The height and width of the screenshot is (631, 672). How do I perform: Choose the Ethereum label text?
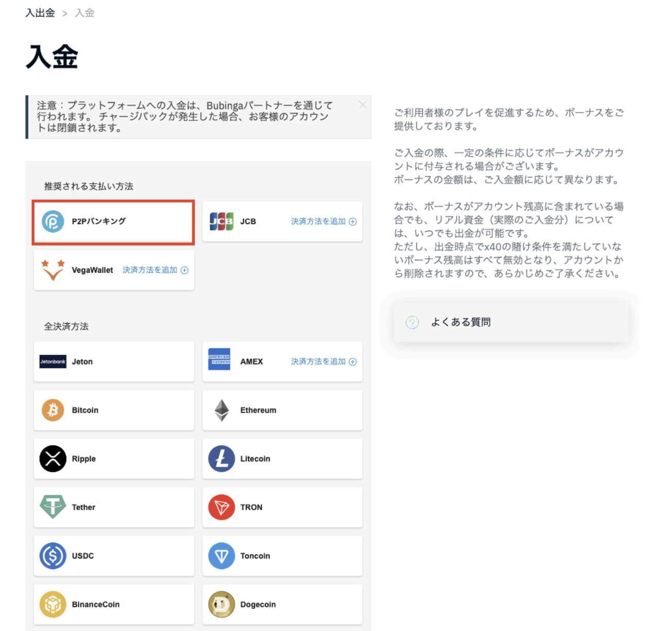(258, 410)
